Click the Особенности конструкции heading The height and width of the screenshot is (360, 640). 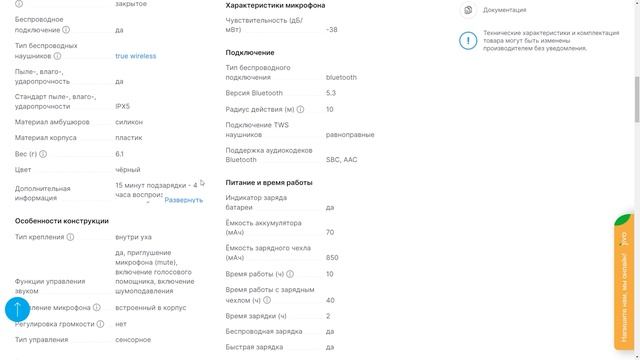pos(62,221)
